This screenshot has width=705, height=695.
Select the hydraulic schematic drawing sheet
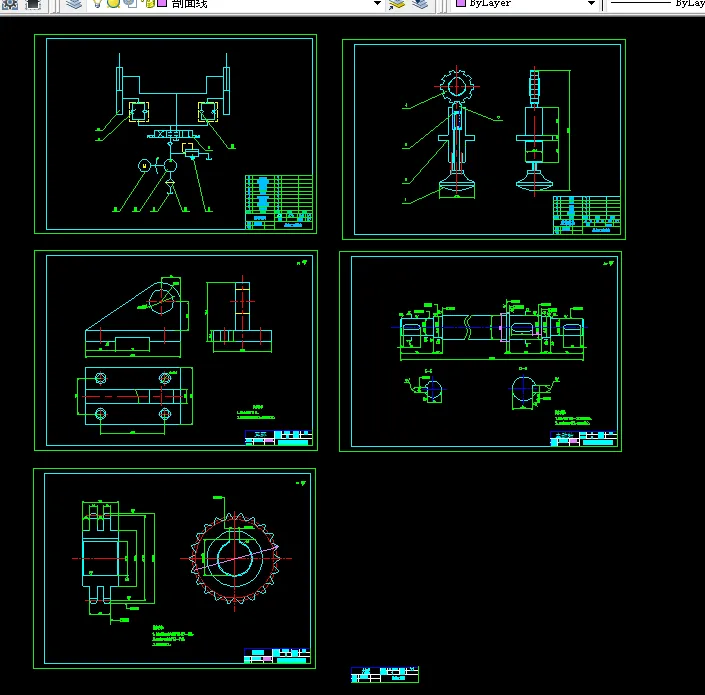(x=175, y=134)
